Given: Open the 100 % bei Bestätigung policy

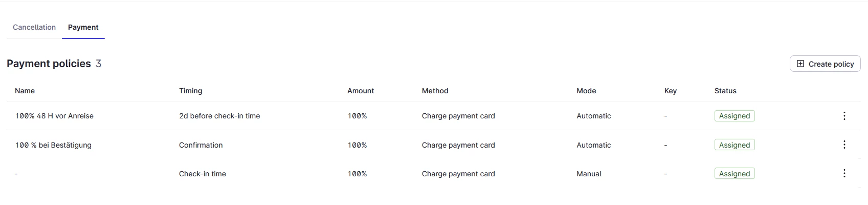Looking at the screenshot, I should (x=53, y=145).
